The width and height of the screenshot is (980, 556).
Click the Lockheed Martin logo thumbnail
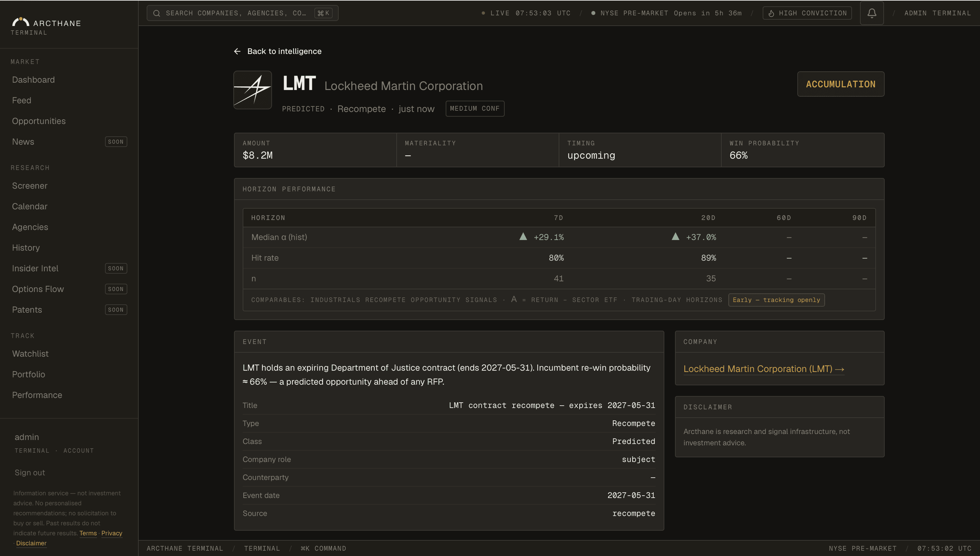253,90
